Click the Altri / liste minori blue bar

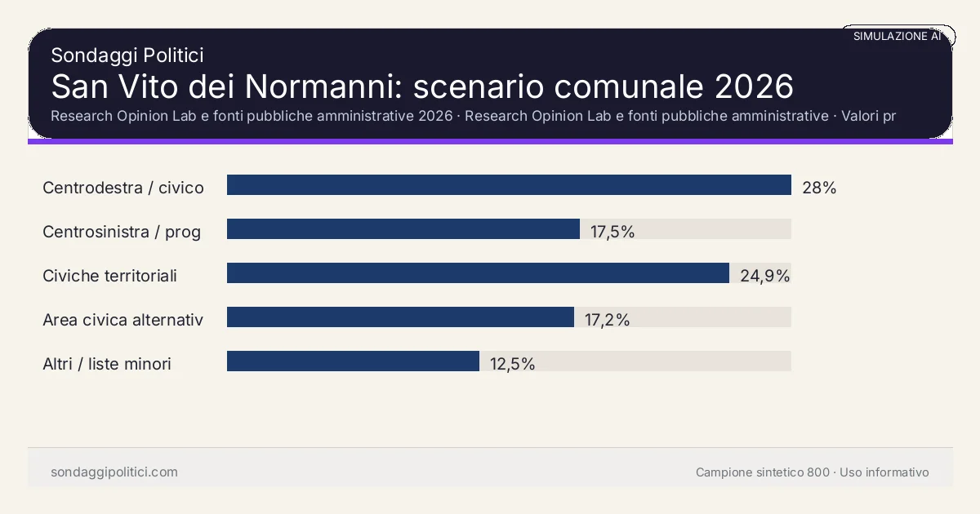pos(353,361)
